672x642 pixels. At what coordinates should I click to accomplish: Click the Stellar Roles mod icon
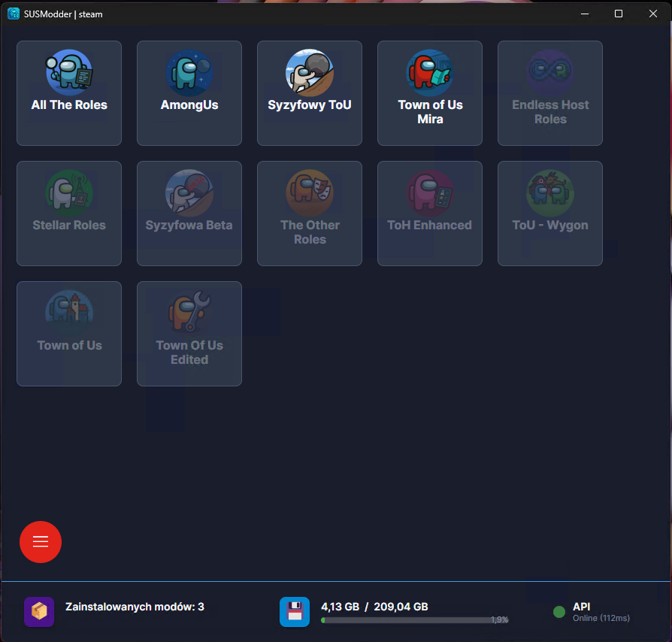69,192
